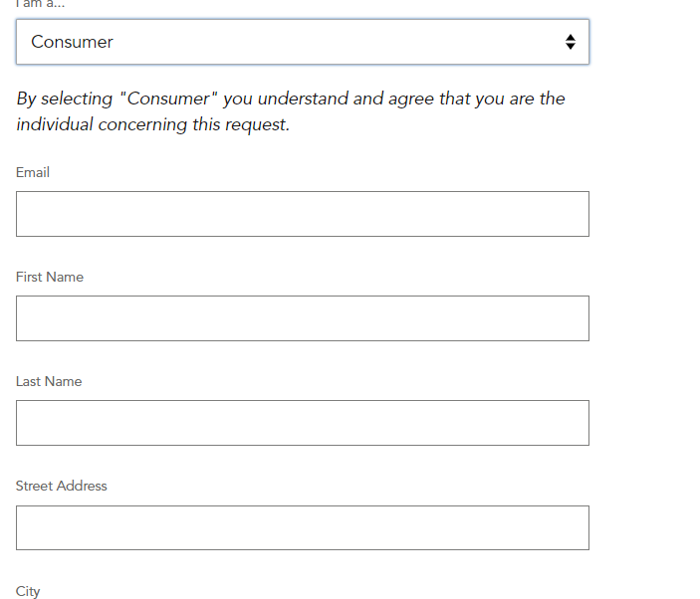Image resolution: width=700 pixels, height=599 pixels.
Task: Click the "Consumer" text in select box
Action: [x=72, y=42]
